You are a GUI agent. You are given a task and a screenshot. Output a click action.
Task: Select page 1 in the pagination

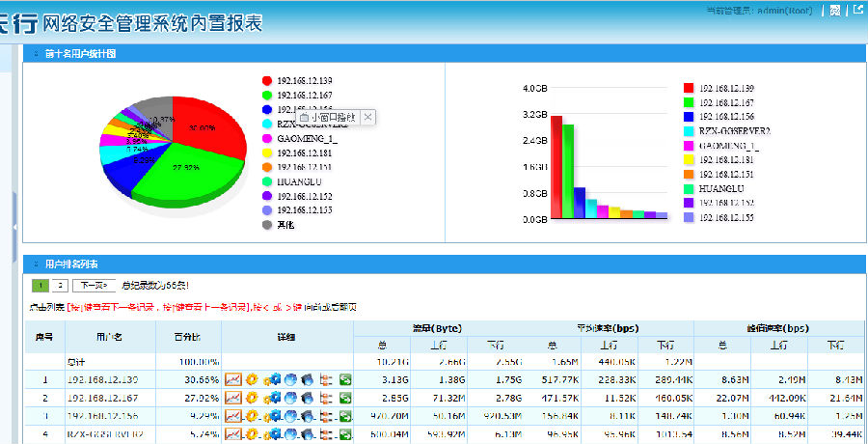(x=41, y=286)
